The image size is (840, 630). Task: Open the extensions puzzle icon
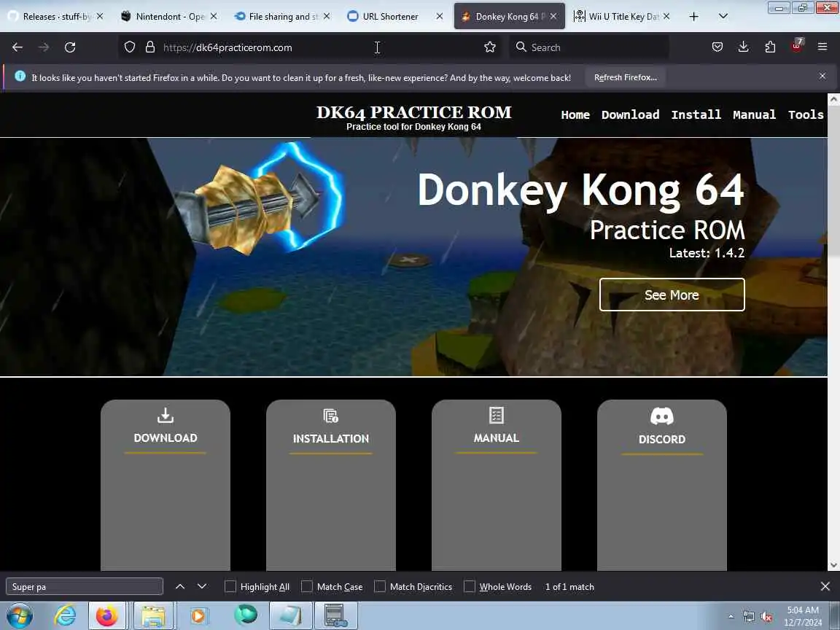click(770, 47)
